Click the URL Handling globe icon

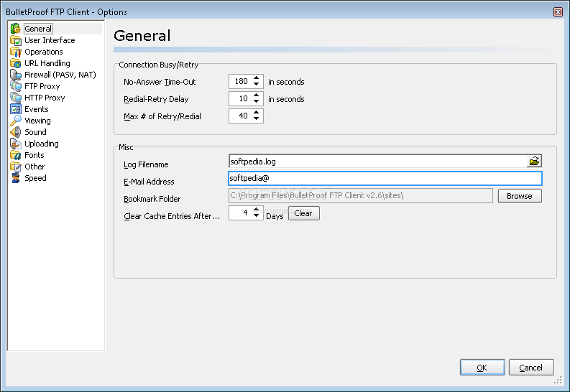[x=16, y=63]
